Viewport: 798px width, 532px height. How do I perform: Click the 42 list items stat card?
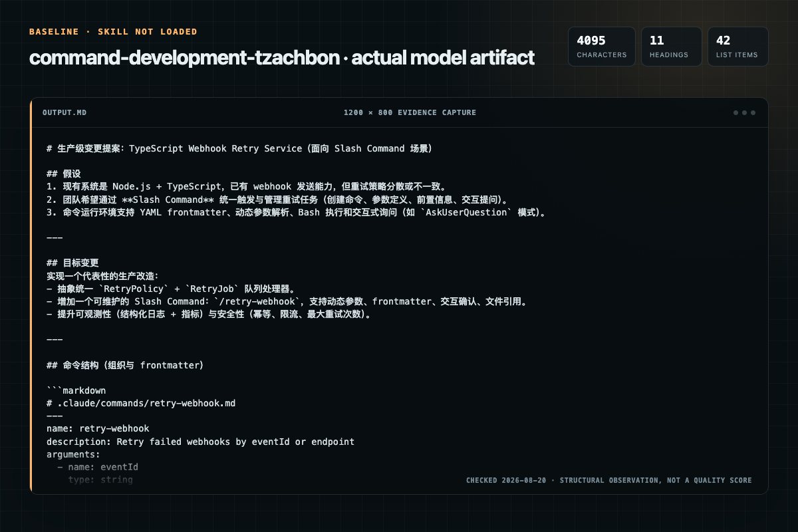[737, 47]
